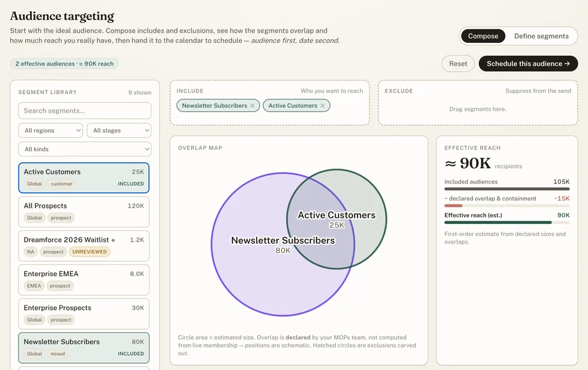This screenshot has height=370, width=588.
Task: Toggle the Newsletter Subscribers segment card
Action: [x=83, y=348]
